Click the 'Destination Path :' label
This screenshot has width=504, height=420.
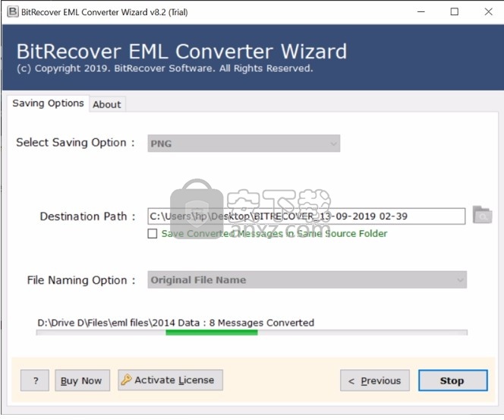coord(88,216)
